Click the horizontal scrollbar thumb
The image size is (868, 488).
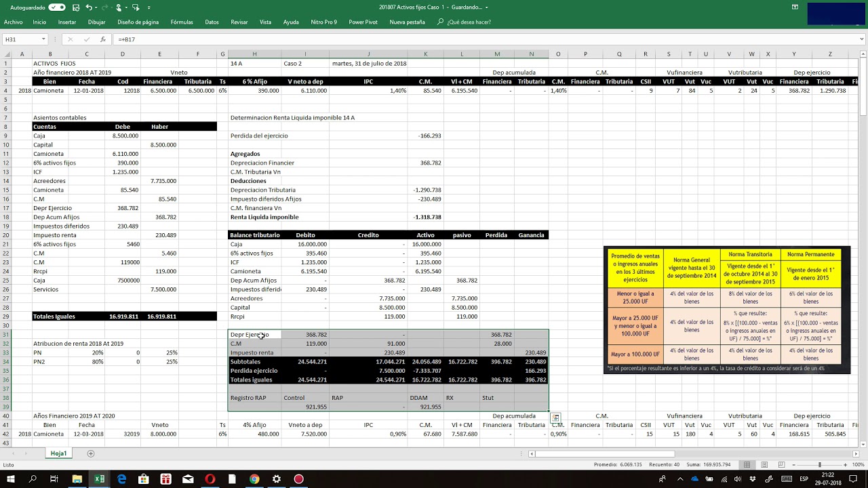605,453
